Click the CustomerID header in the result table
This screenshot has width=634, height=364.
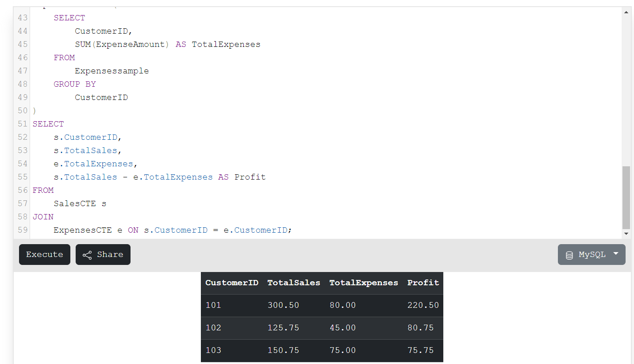point(231,283)
